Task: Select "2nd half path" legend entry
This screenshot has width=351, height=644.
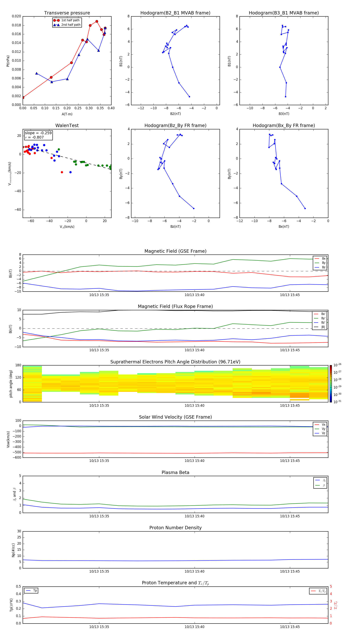Action: [71, 25]
